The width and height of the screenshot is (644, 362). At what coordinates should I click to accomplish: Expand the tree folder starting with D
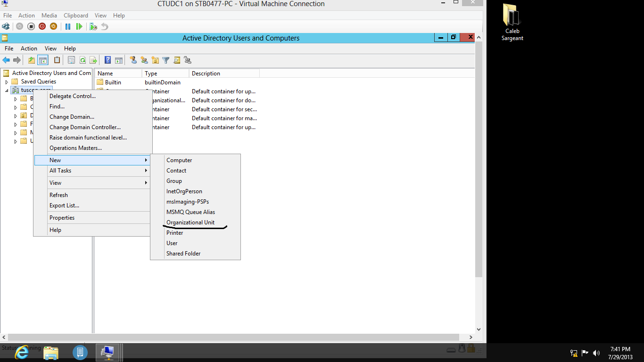[16, 115]
